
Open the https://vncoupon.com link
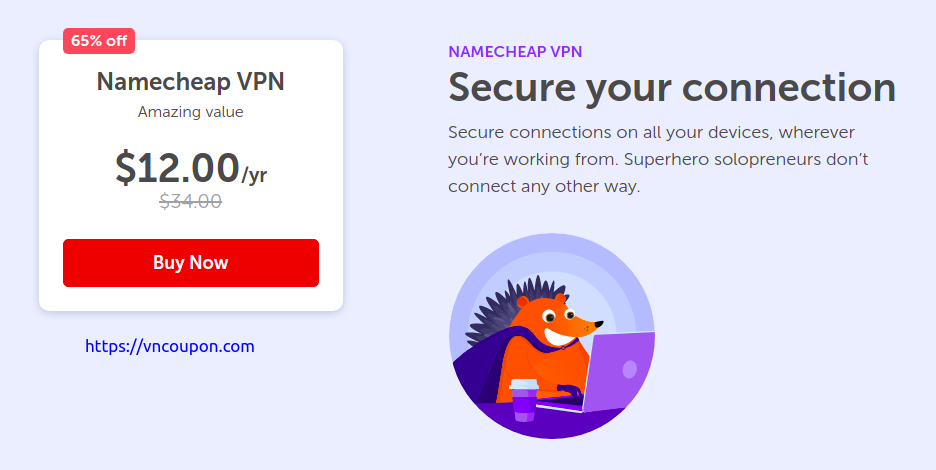(x=170, y=346)
